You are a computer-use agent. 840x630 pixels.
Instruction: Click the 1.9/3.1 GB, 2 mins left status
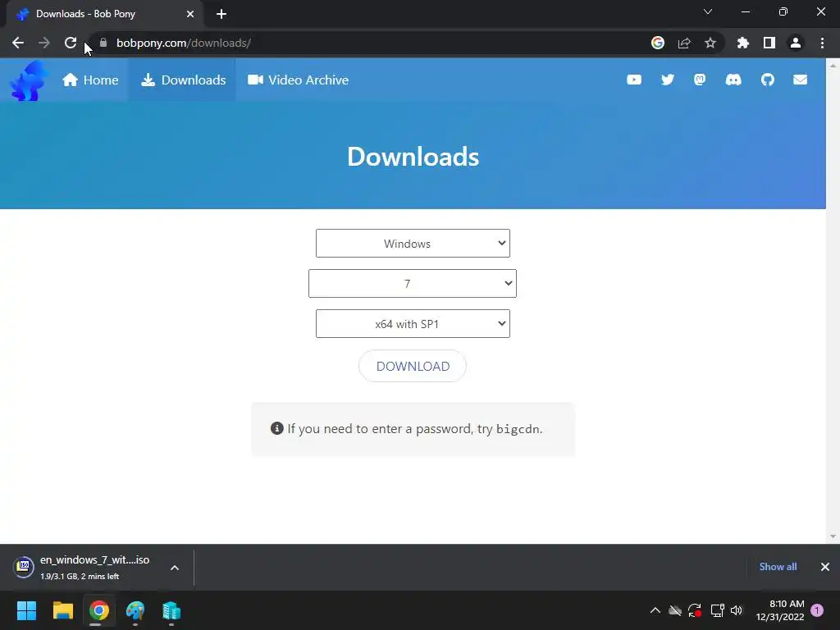tap(80, 577)
